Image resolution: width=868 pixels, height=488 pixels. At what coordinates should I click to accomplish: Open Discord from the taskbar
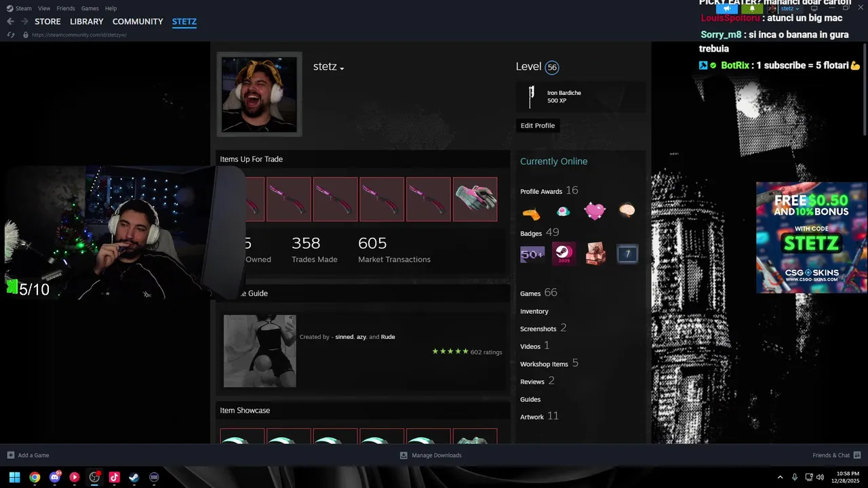55,477
